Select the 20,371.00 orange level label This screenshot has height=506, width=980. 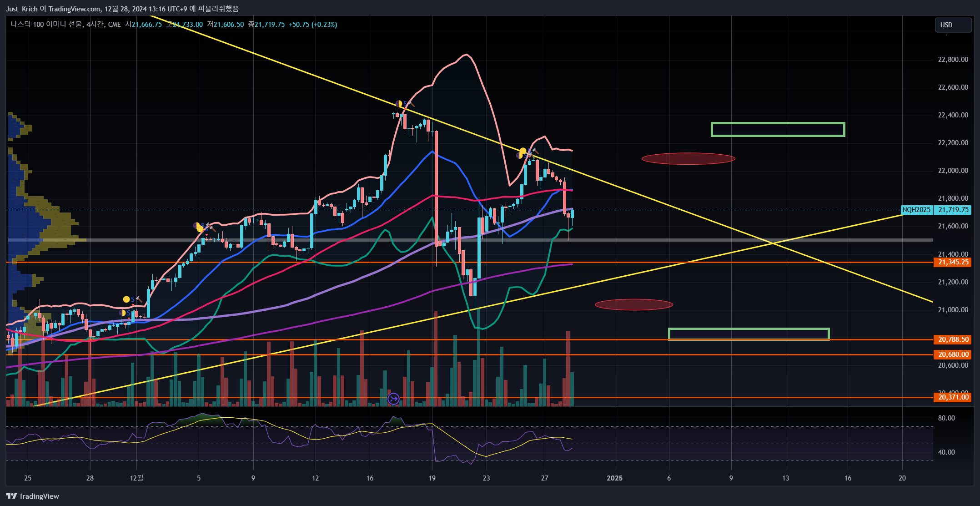[953, 397]
